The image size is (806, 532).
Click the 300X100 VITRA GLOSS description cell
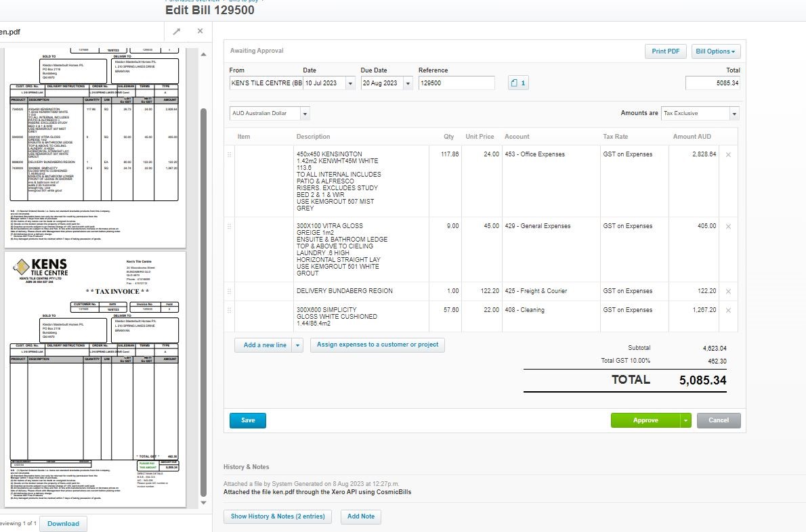pyautogui.click(x=362, y=250)
